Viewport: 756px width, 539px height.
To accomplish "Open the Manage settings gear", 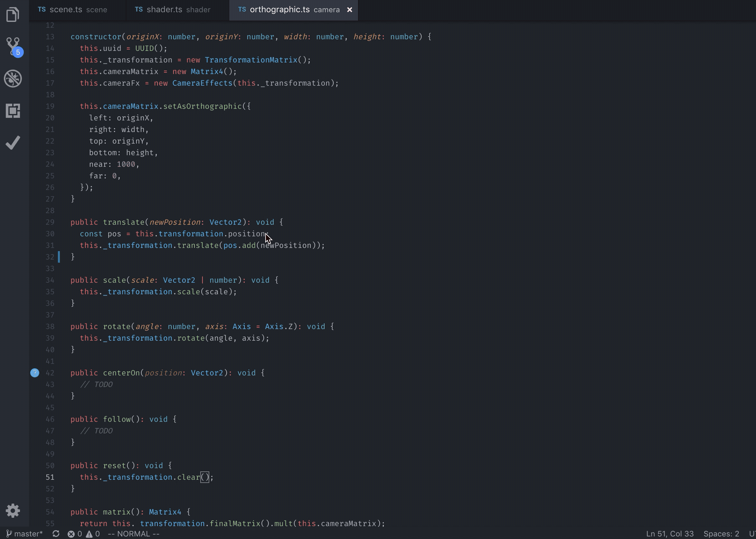I will (x=13, y=510).
